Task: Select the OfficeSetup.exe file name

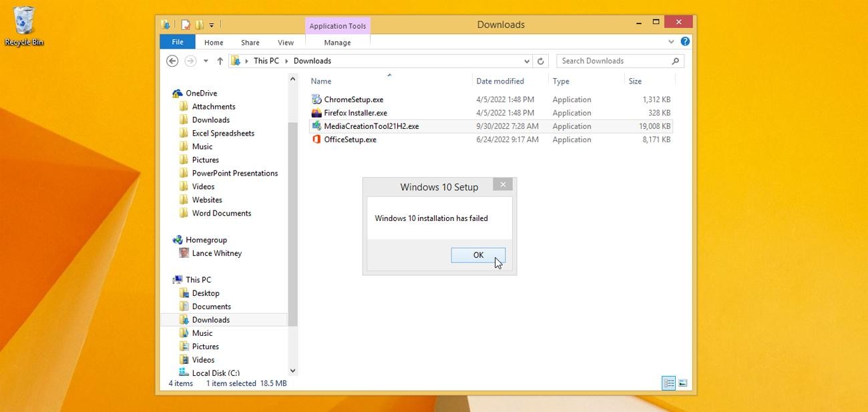Action: pyautogui.click(x=351, y=140)
